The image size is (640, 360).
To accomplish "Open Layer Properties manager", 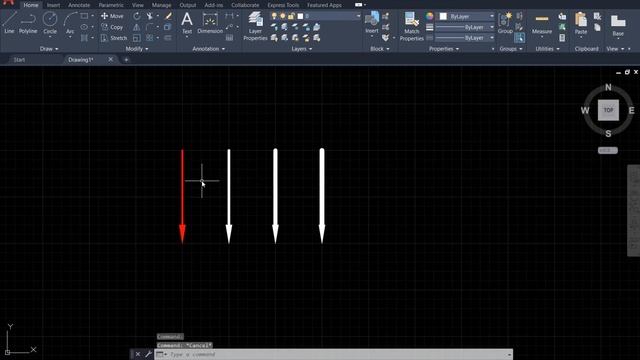I will point(255,26).
